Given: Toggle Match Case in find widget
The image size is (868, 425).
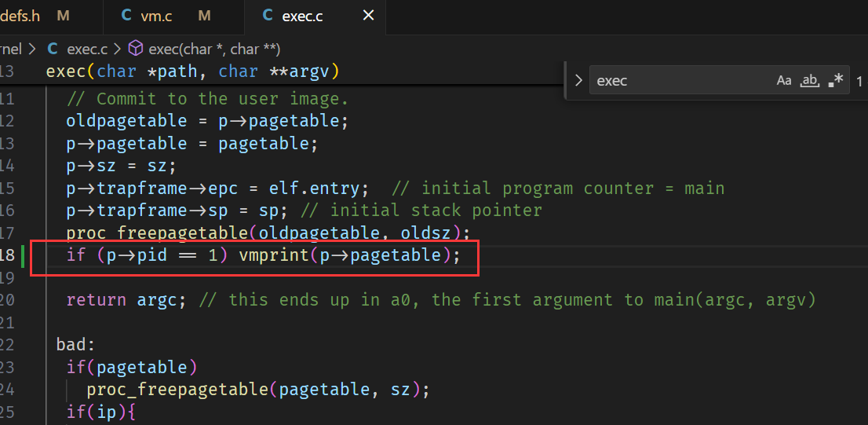Looking at the screenshot, I should coord(783,80).
